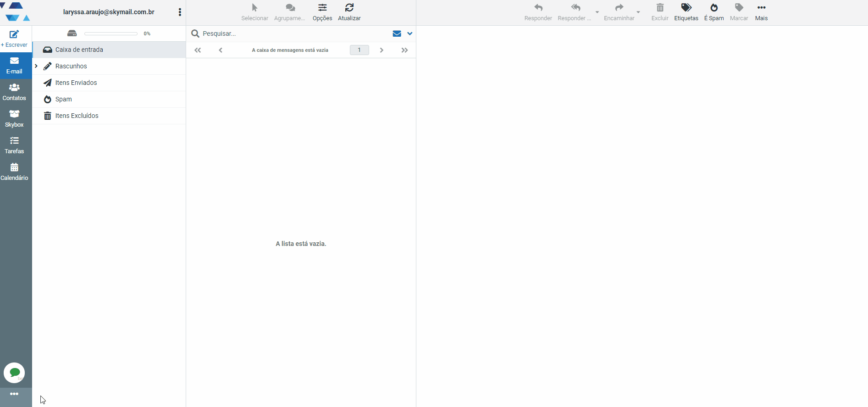
Task: Go to the previous page of messages
Action: click(x=221, y=50)
